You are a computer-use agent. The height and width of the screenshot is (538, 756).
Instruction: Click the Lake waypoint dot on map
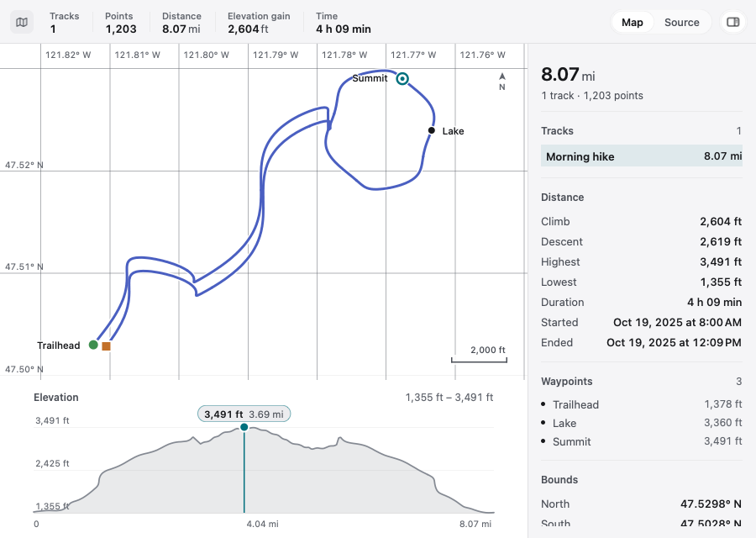432,130
